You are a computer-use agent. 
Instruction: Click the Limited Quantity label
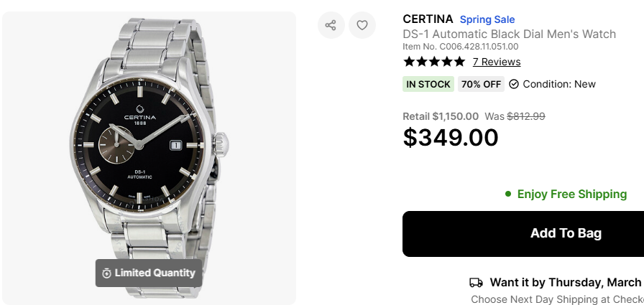pyautogui.click(x=155, y=273)
